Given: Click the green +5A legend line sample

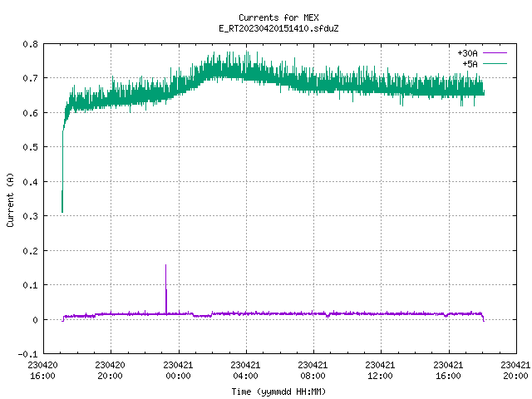Looking at the screenshot, I should pos(495,63).
